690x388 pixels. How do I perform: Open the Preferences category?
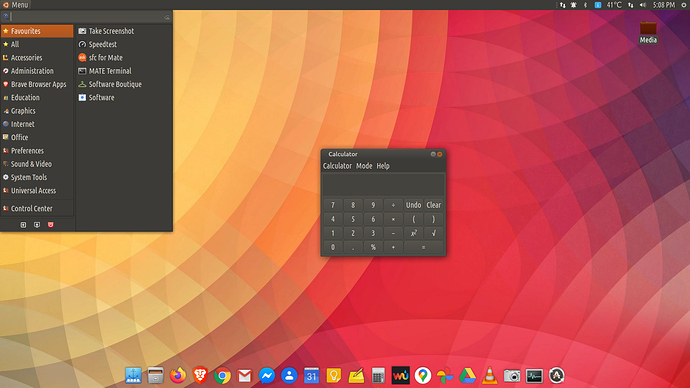37,150
